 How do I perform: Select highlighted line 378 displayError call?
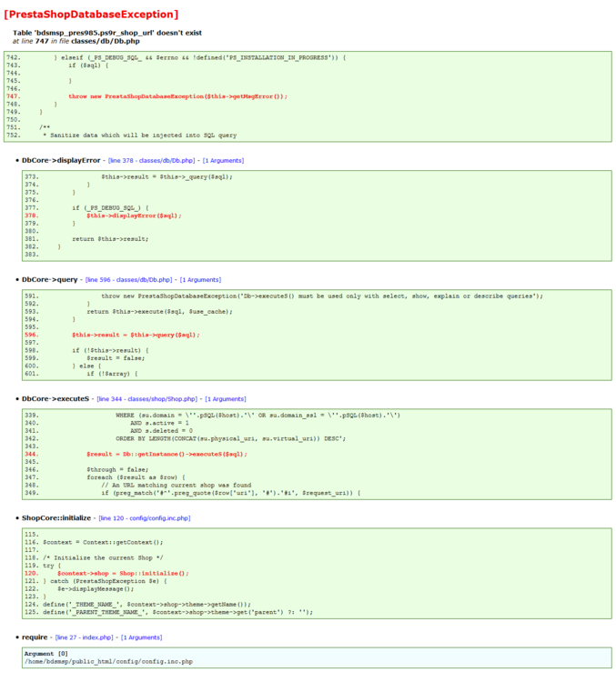pos(134,216)
